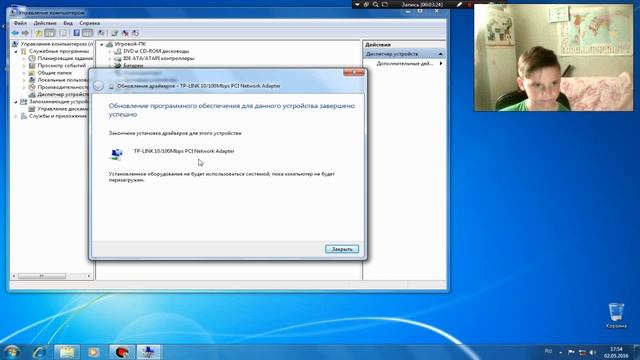Expand the Службы и приложения node
The height and width of the screenshot is (360, 640).
16,116
